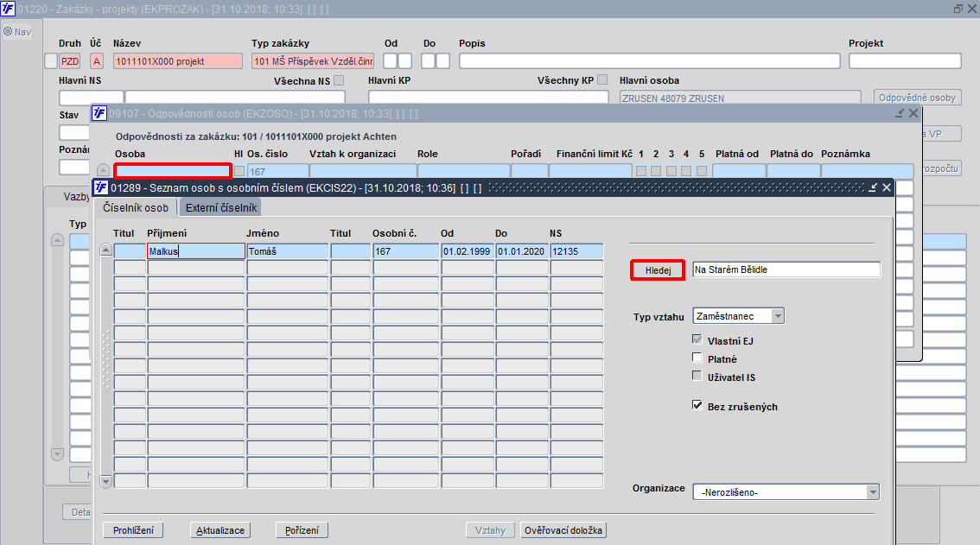This screenshot has height=545, width=980.
Task: Uncheck the Bez zrušených checkbox
Action: 697,405
